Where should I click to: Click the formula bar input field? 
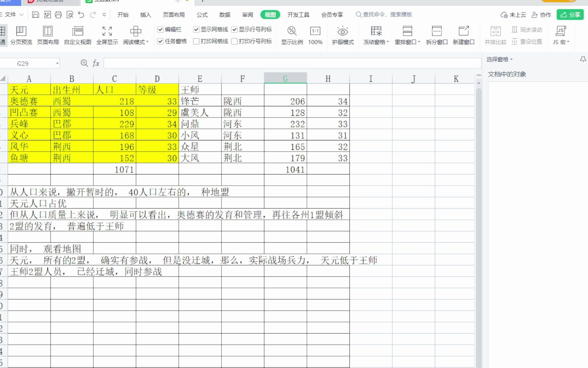[292, 63]
